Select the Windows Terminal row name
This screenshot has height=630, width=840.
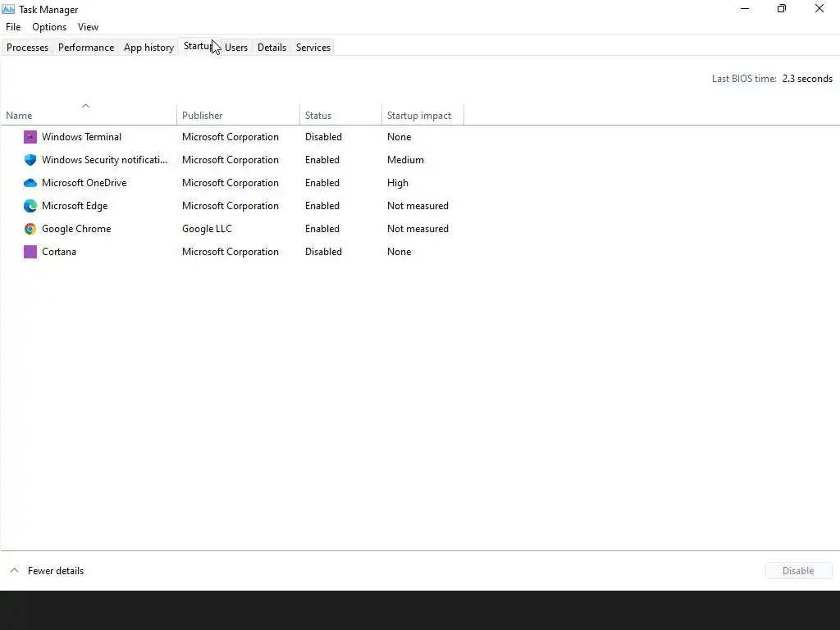tap(81, 137)
